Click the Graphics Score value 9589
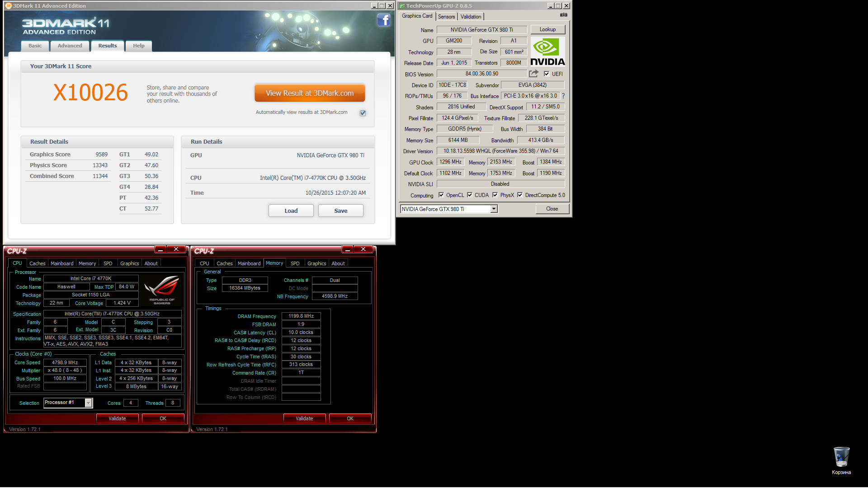The image size is (868, 488). pyautogui.click(x=101, y=155)
